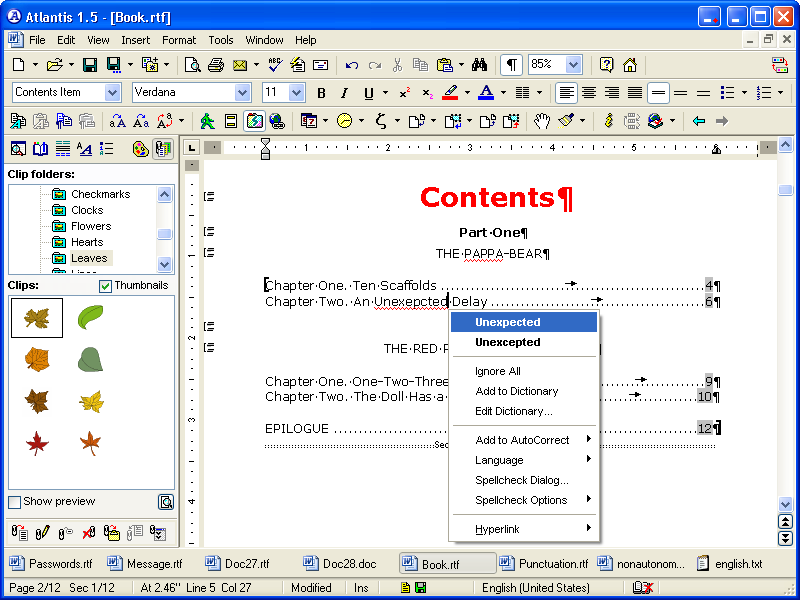The image size is (800, 600).
Task: Click the preview magnifier icon beside Show preview
Action: tap(166, 502)
